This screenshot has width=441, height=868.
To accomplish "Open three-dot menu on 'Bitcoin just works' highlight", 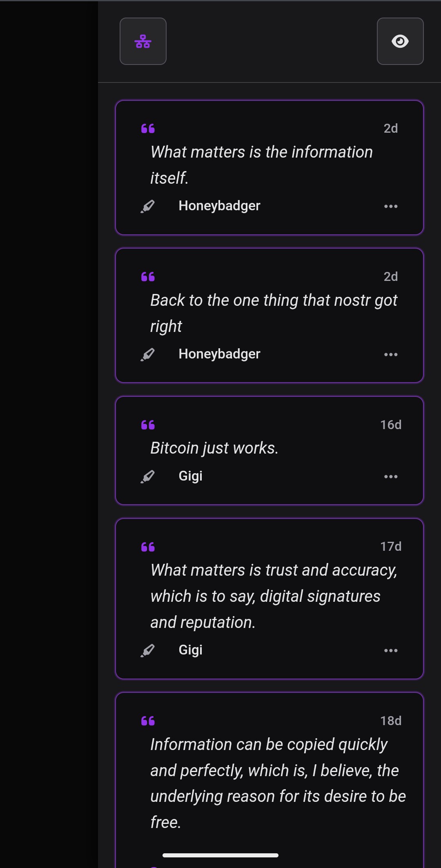I will pos(391,476).
